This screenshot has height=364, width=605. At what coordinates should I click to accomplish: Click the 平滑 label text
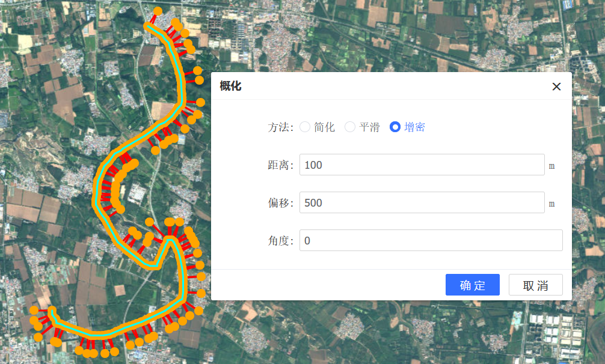coord(369,127)
